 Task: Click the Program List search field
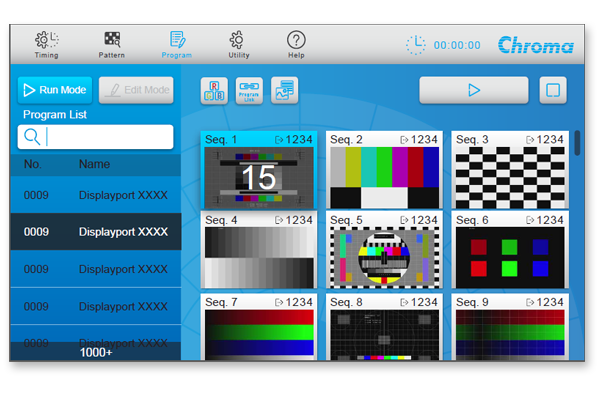96,137
